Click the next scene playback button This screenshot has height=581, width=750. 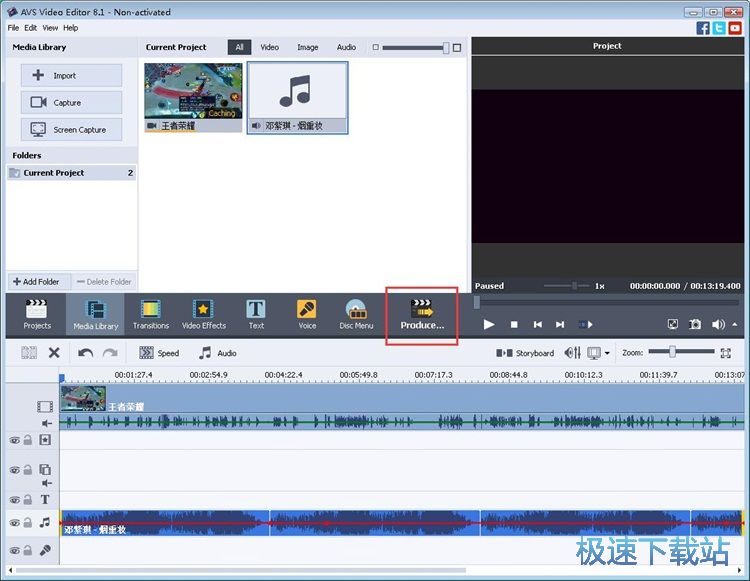[x=586, y=324]
